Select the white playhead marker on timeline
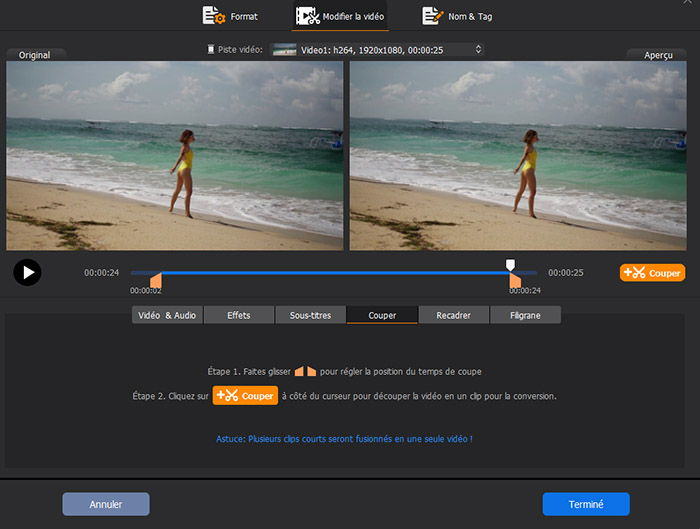This screenshot has height=529, width=700. coord(510,265)
